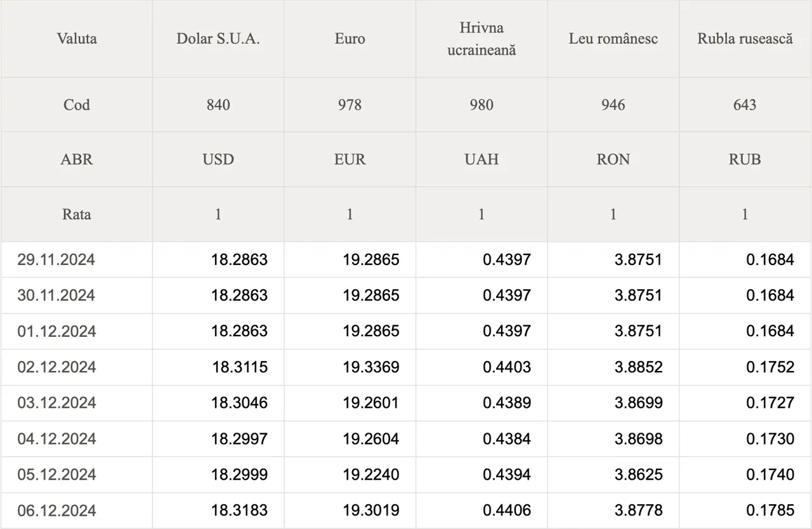
Task: Click the Dolar S.U.A. column header
Action: (218, 39)
